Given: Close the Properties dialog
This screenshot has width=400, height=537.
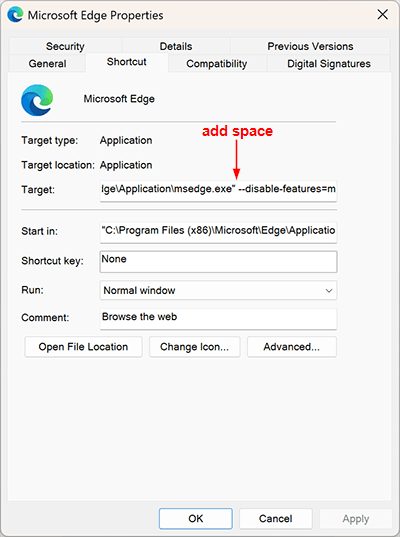Looking at the screenshot, I should click(383, 14).
